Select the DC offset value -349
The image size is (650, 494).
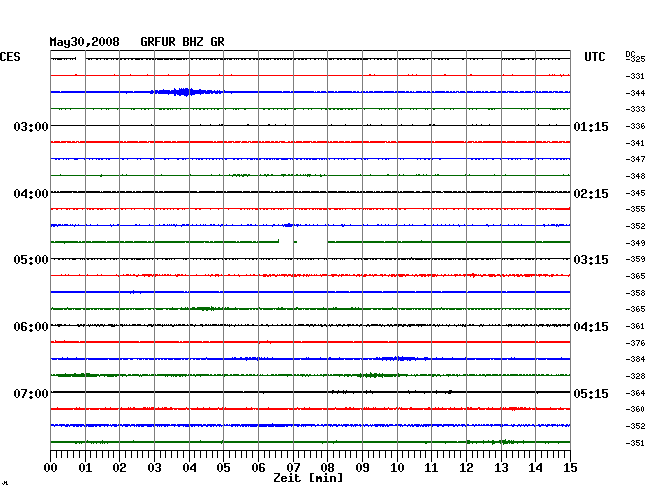point(635,243)
